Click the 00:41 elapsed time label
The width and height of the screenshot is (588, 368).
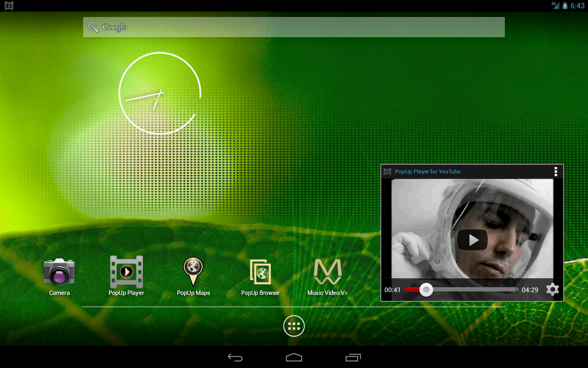click(x=393, y=290)
